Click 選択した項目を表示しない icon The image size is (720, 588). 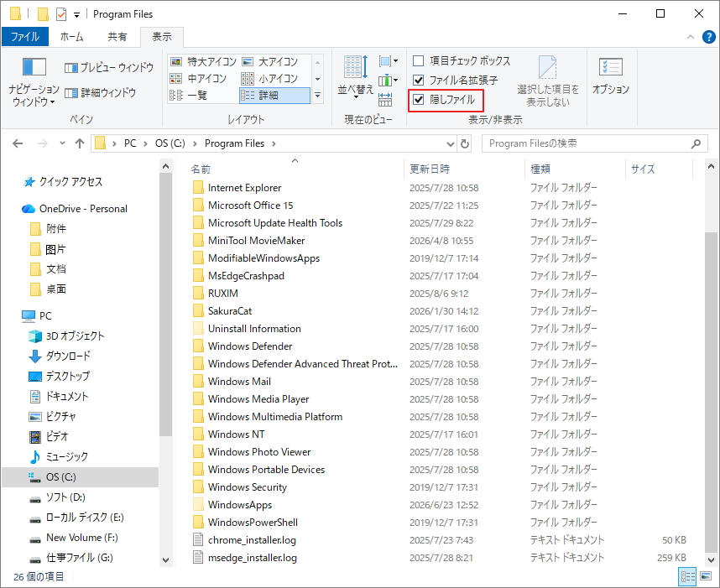coord(548,81)
